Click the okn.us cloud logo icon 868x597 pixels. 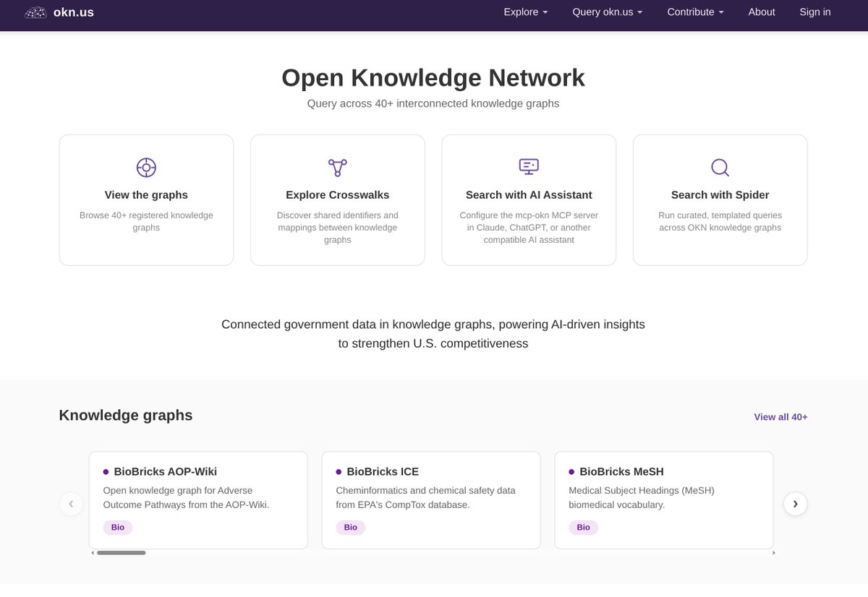[35, 12]
